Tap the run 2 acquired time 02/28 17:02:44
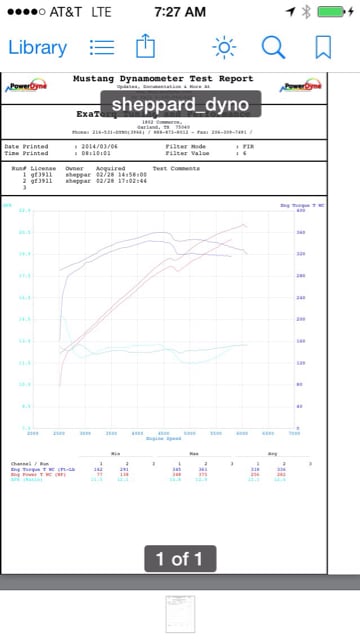 [x=121, y=181]
